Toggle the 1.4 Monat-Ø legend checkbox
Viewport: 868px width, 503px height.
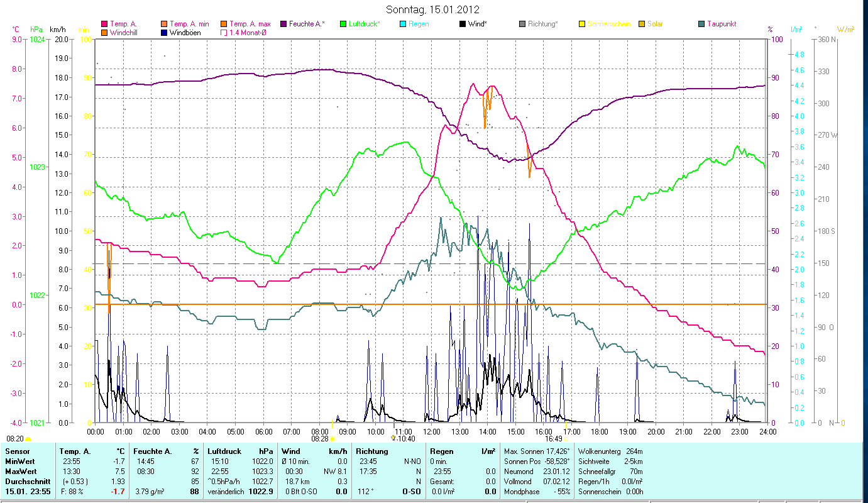click(224, 33)
